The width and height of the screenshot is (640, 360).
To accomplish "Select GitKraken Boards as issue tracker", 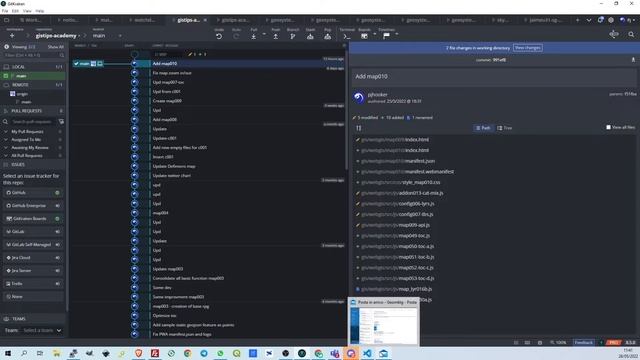I will (x=33, y=219).
